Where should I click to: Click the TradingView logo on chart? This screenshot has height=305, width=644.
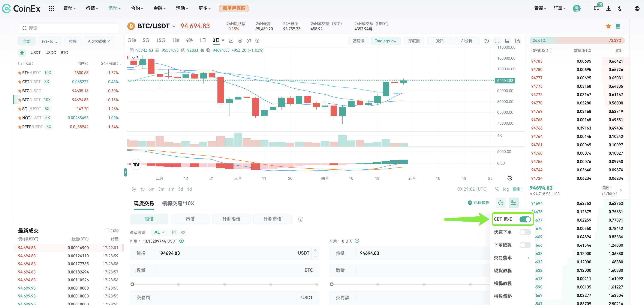(x=136, y=164)
